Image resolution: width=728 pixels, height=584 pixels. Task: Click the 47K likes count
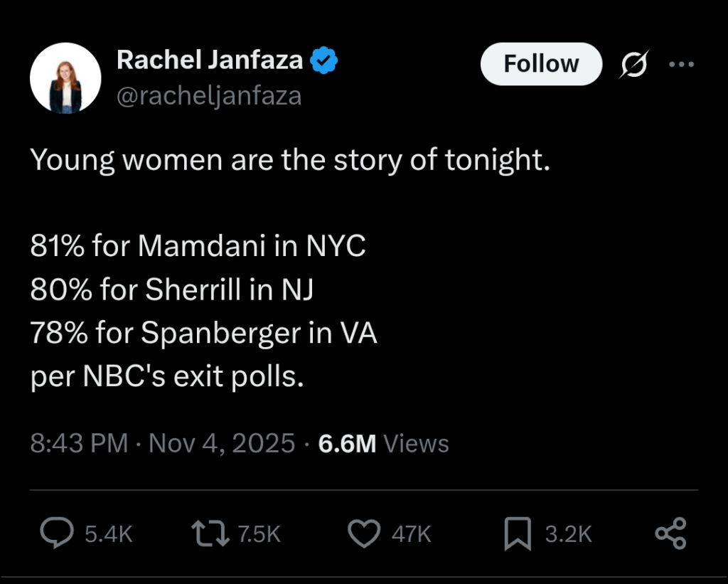(412, 534)
